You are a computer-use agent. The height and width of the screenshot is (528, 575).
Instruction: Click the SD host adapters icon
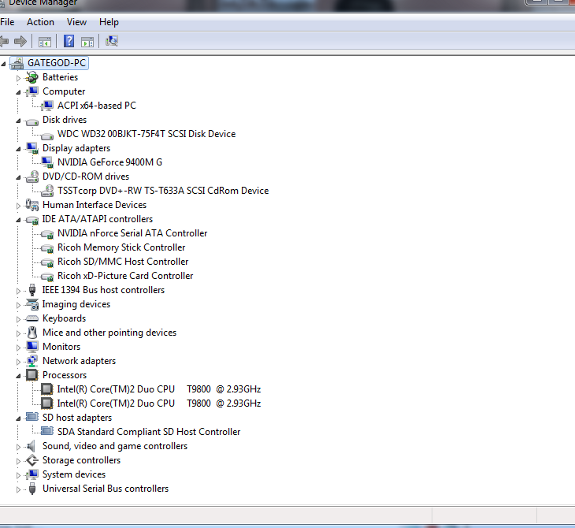pos(32,417)
